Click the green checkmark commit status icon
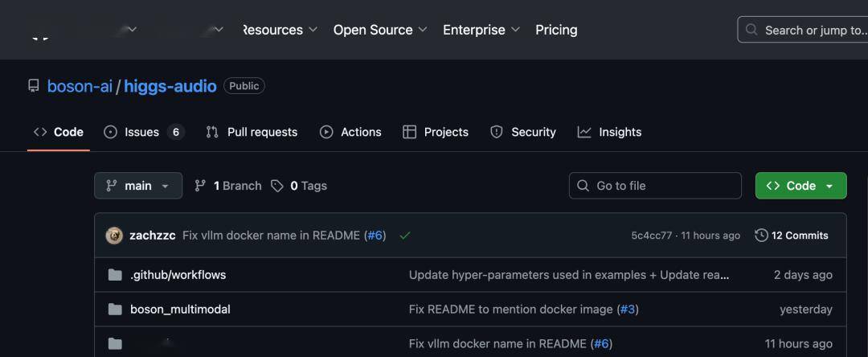This screenshot has width=868, height=357. click(404, 236)
